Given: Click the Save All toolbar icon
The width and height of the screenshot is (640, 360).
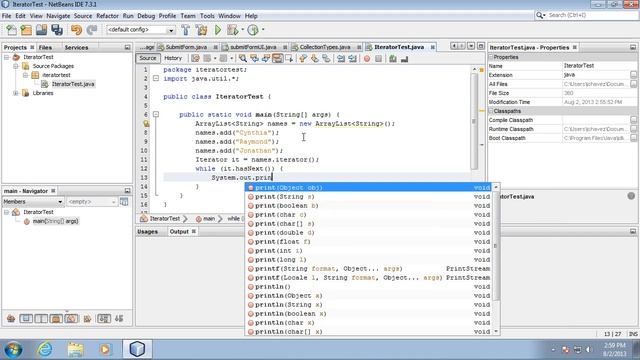Looking at the screenshot, I should pos(57,30).
